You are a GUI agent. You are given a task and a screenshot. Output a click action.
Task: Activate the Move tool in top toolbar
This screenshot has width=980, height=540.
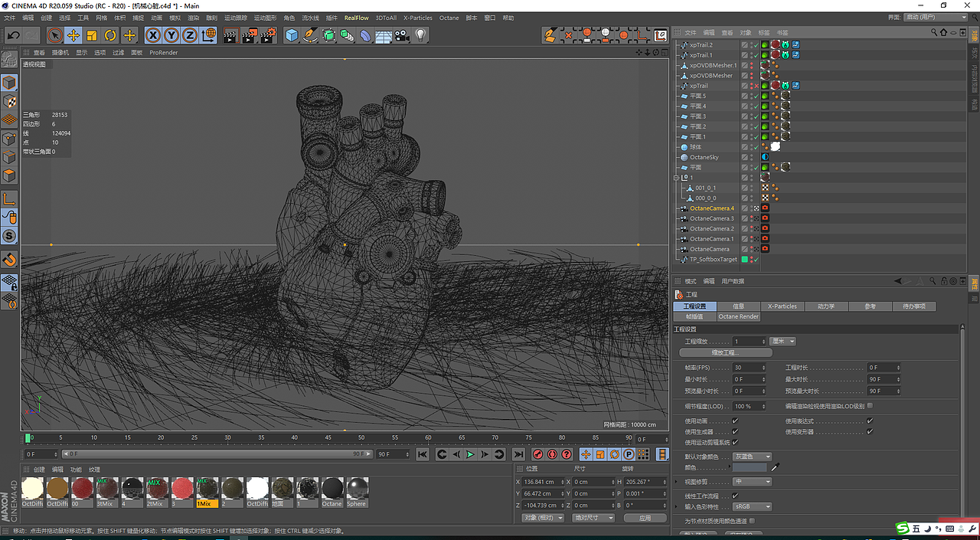click(x=73, y=35)
